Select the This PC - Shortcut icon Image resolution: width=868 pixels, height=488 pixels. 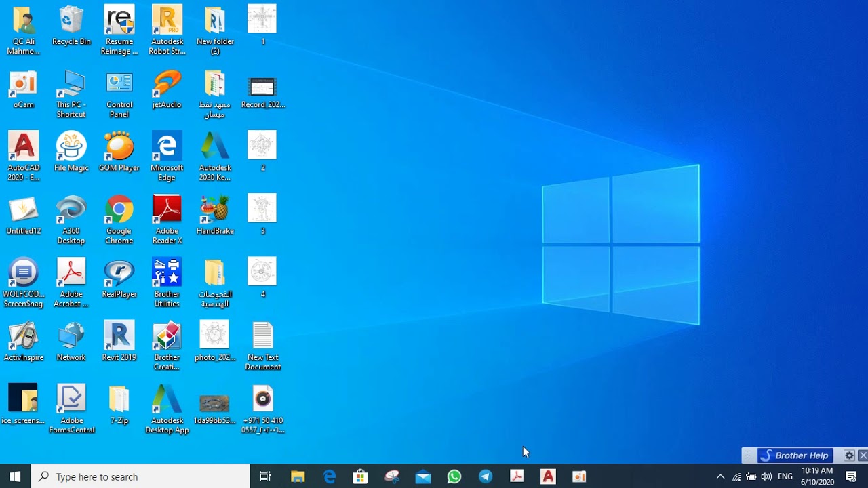click(71, 94)
